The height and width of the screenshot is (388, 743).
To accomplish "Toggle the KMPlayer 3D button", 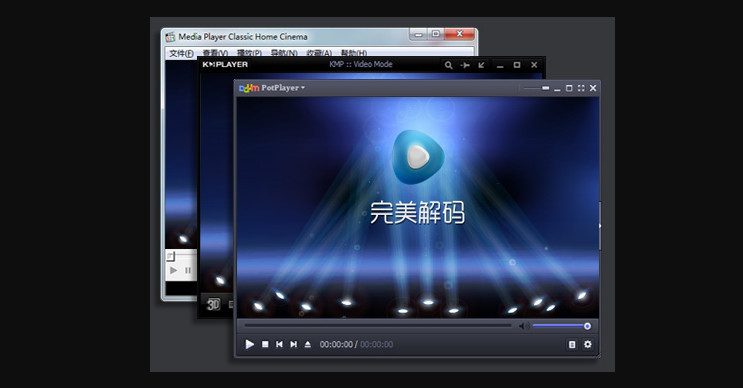I will (213, 304).
